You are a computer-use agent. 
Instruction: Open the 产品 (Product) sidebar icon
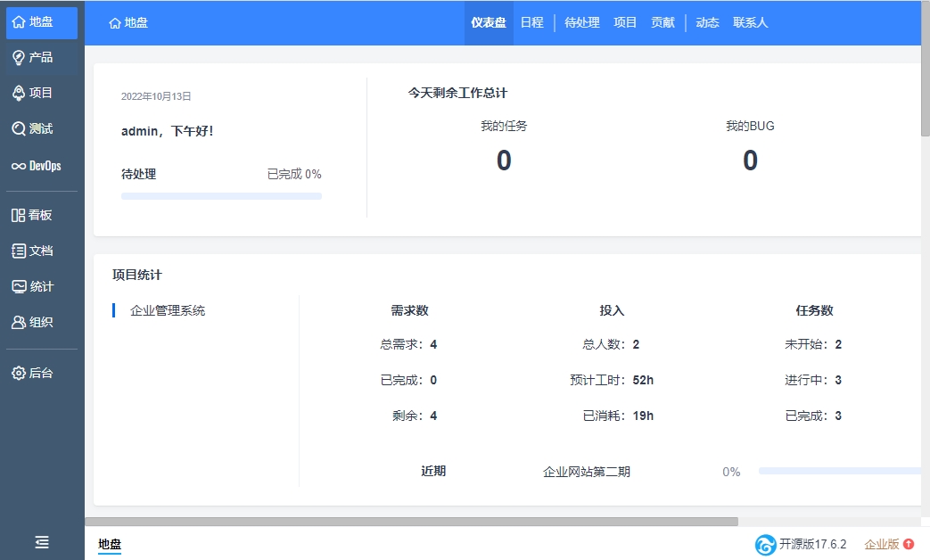coord(19,57)
